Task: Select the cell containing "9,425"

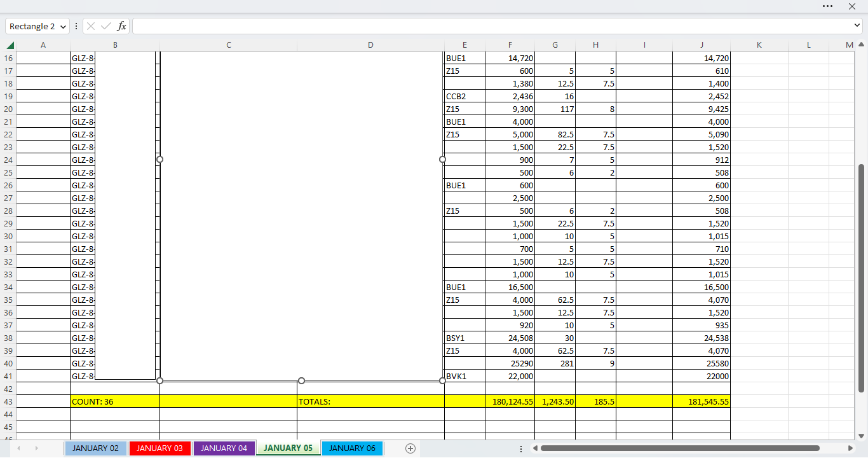Action: tap(702, 109)
